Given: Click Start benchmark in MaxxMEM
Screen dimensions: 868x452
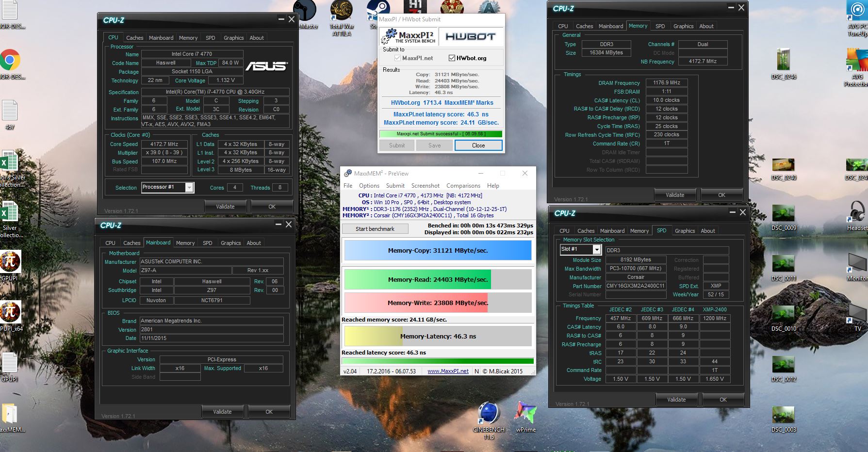Looking at the screenshot, I should click(375, 229).
